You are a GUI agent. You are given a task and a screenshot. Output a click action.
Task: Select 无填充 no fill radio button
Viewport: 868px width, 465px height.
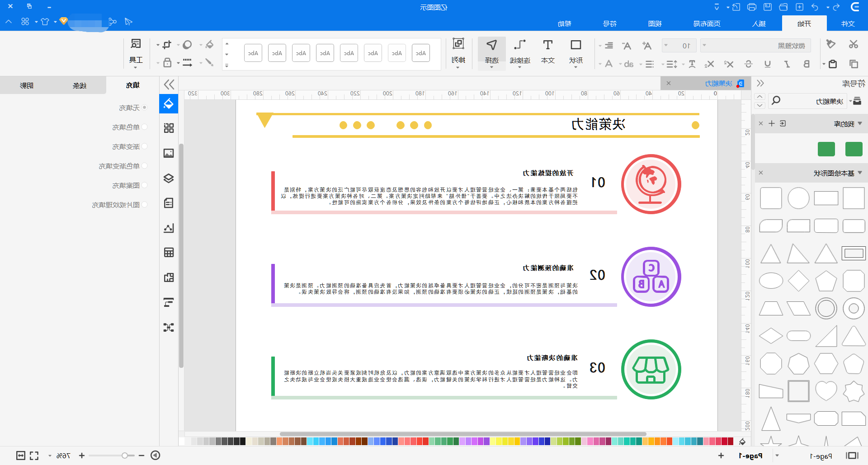(145, 108)
